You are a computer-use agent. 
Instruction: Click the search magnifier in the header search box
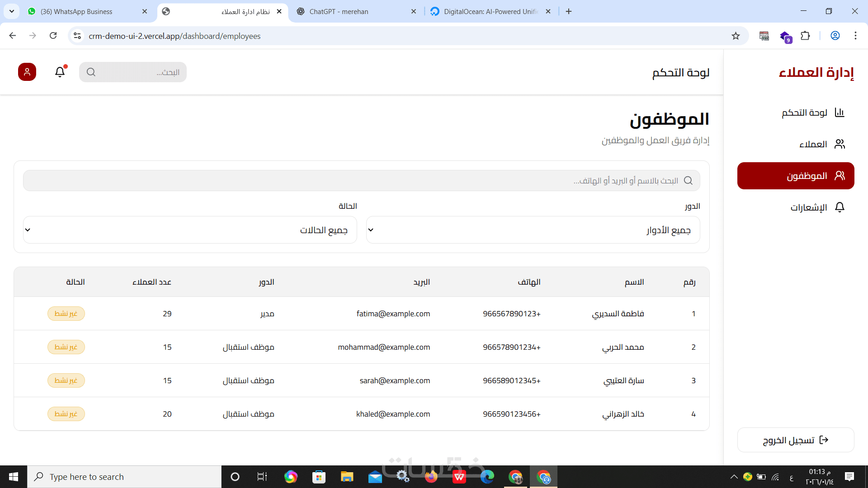point(91,72)
